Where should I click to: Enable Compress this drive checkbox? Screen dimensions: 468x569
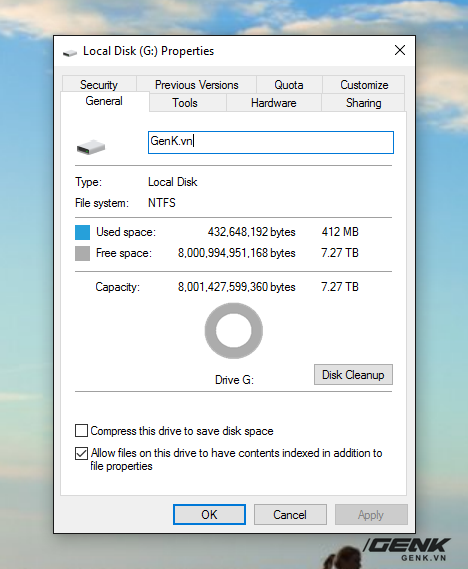click(x=81, y=431)
